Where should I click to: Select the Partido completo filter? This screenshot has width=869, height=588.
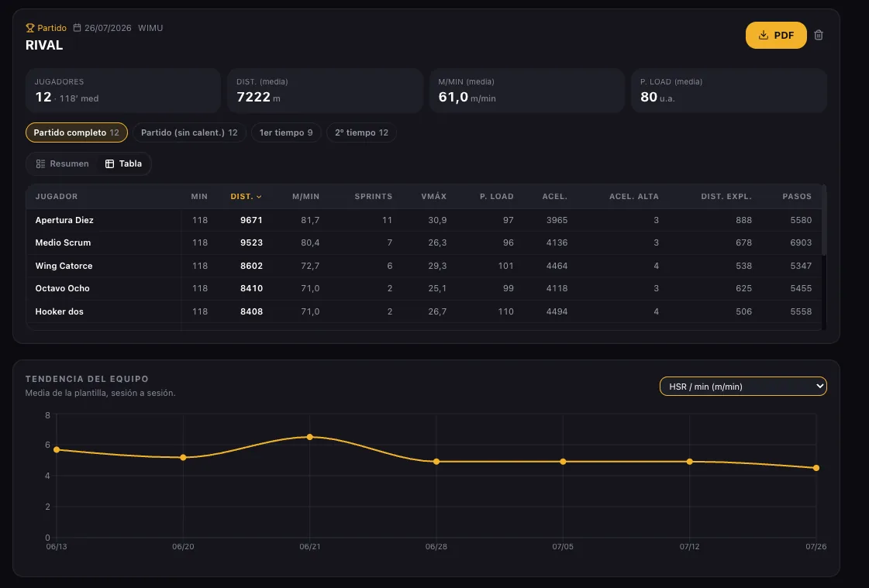(77, 132)
